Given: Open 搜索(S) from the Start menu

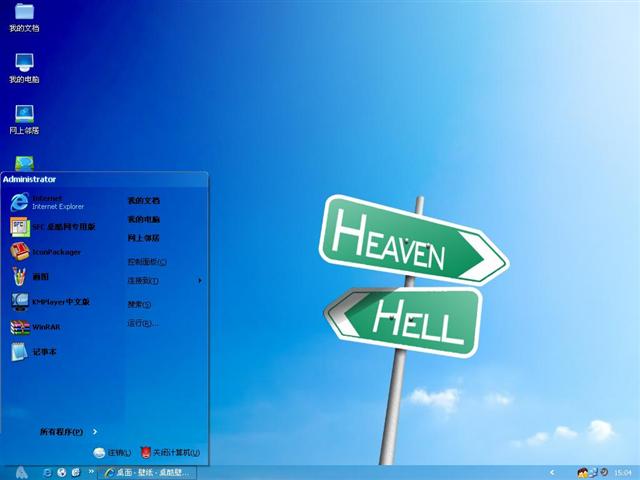Looking at the screenshot, I should click(139, 304).
